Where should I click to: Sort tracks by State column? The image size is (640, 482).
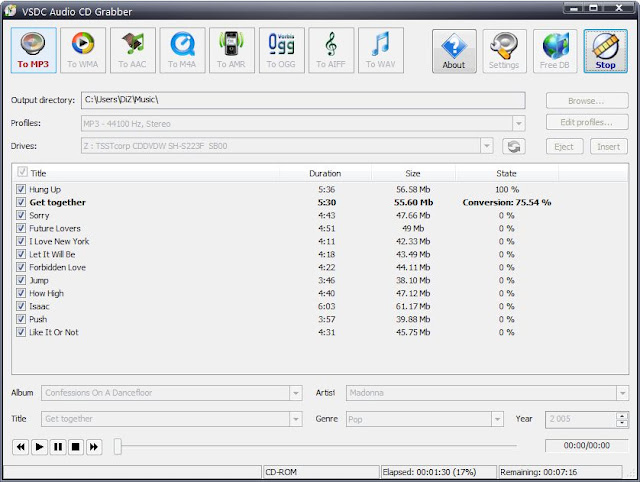pyautogui.click(x=507, y=173)
